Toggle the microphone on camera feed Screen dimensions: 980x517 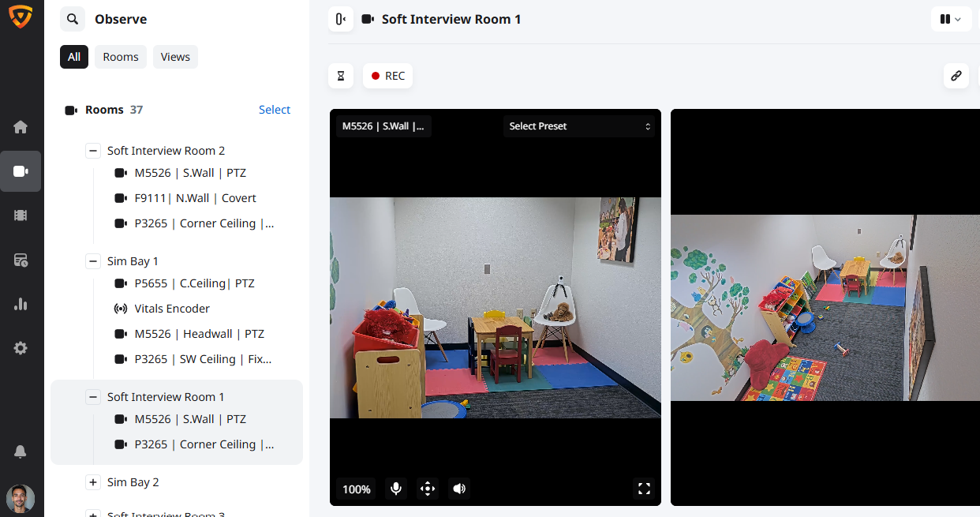coord(396,489)
